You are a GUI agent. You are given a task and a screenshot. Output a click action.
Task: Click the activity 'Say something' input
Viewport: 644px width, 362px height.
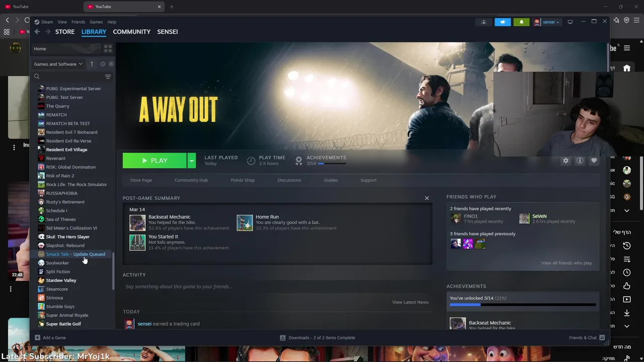(x=277, y=287)
